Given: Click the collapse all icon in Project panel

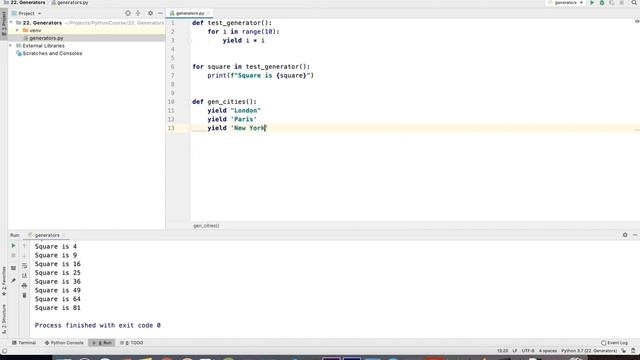Looking at the screenshot, I should (138, 13).
